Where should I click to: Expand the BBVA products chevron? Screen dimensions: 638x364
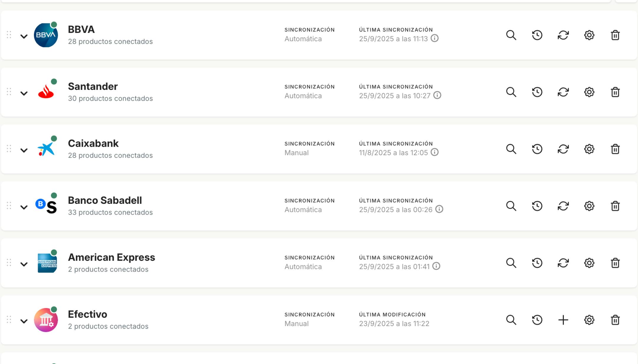(24, 36)
